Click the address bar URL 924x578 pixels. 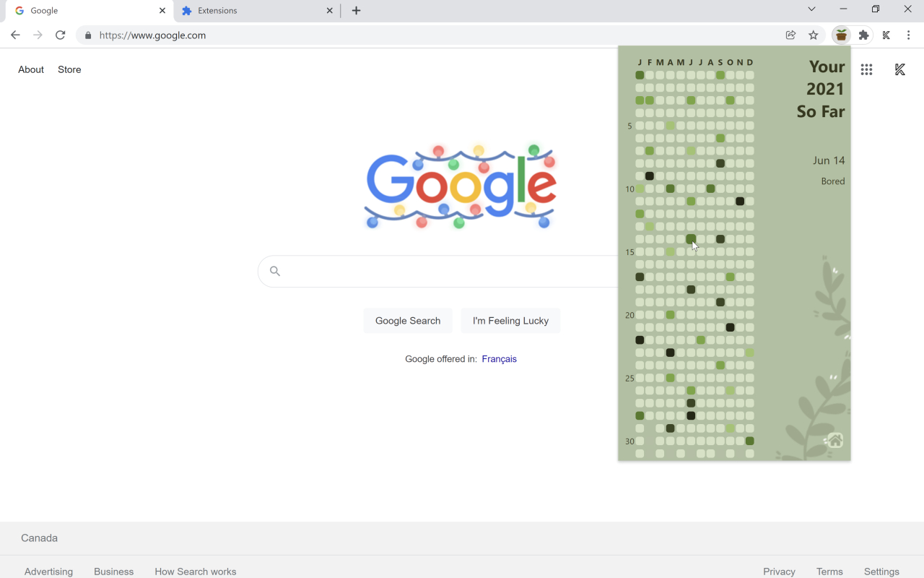152,35
